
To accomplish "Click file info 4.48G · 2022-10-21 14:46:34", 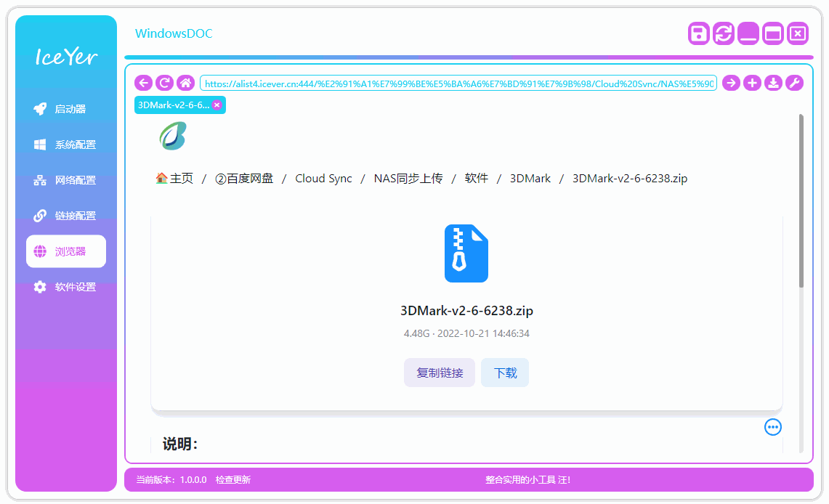I will tap(466, 333).
